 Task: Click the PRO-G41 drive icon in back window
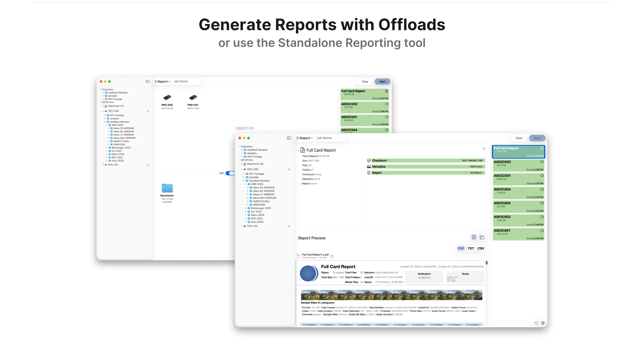[x=193, y=97]
